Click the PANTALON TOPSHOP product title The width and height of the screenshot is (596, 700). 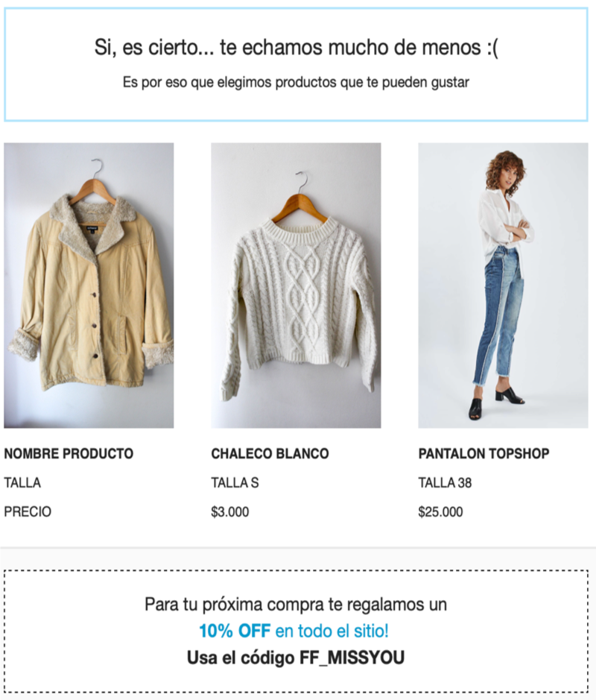484,453
